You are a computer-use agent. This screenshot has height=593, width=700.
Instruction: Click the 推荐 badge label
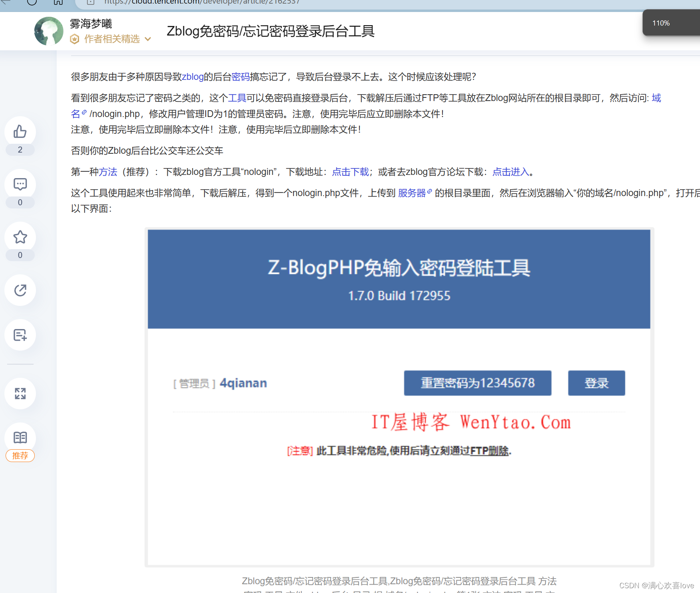(20, 456)
